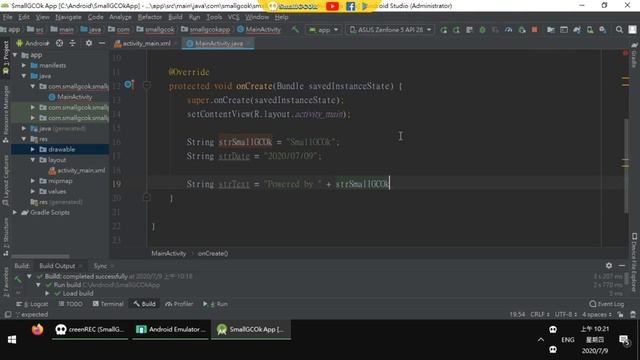Click the rebuild hammer icon in Build panel

tap(18, 279)
